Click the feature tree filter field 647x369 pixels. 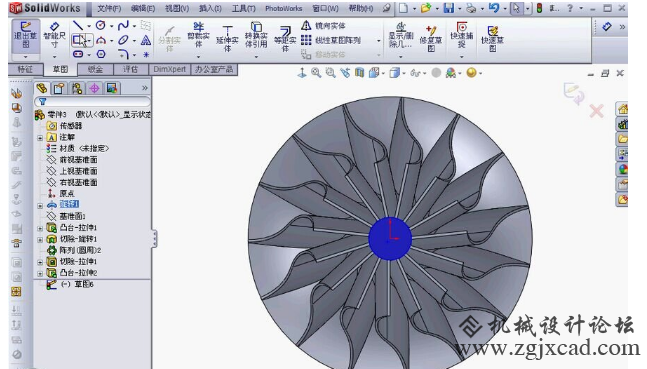[x=92, y=102]
